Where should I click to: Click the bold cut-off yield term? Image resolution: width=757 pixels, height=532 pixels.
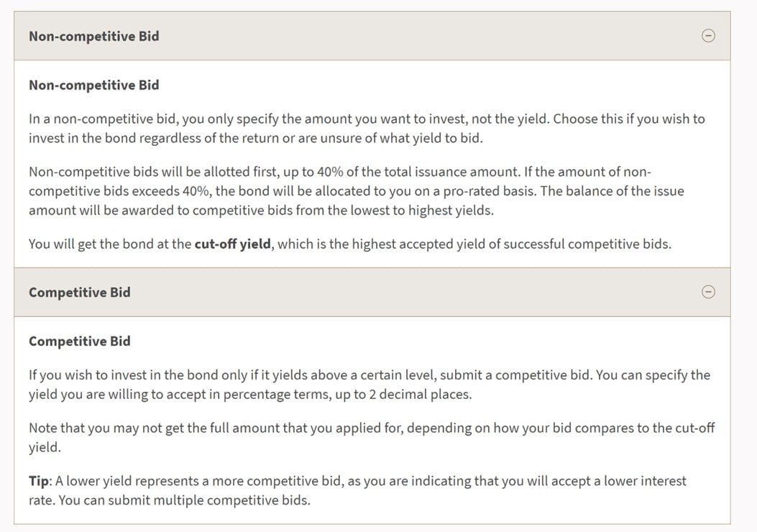[x=233, y=244]
